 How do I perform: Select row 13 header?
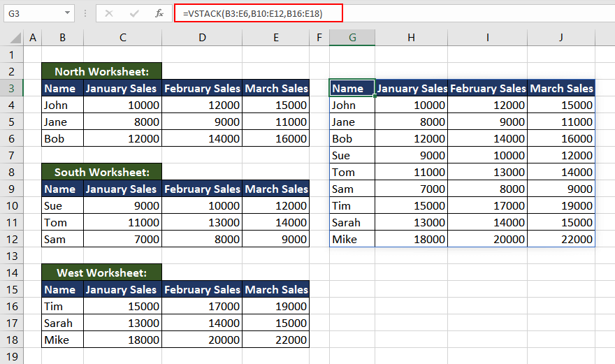(12, 256)
